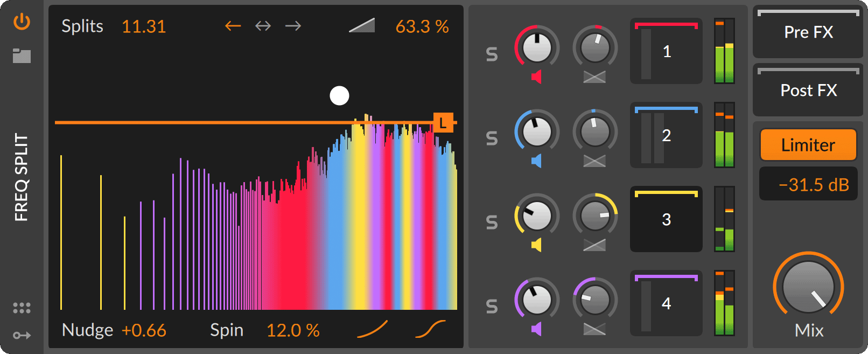Toggle the device power button
868x354 pixels.
[22, 22]
